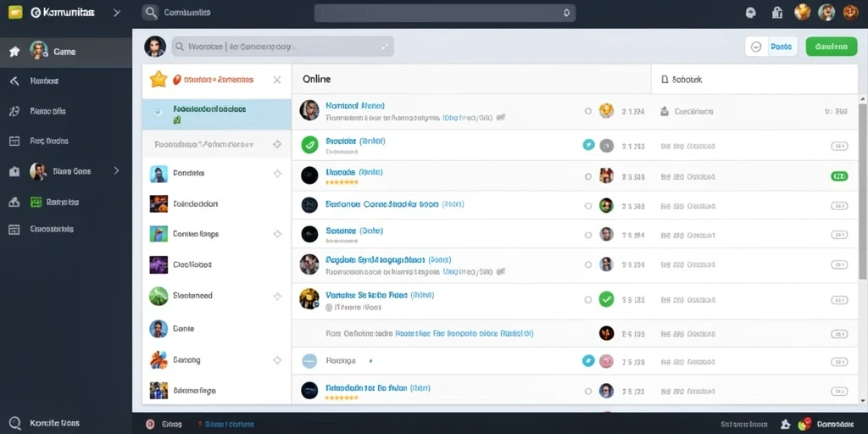868x434 pixels.
Task: Click the solid green button at top right
Action: (832, 47)
